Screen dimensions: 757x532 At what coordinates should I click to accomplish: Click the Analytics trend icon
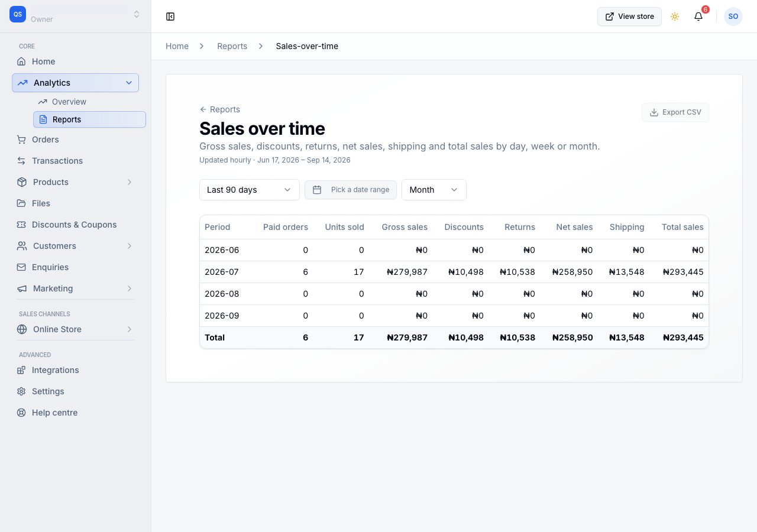tap(22, 83)
